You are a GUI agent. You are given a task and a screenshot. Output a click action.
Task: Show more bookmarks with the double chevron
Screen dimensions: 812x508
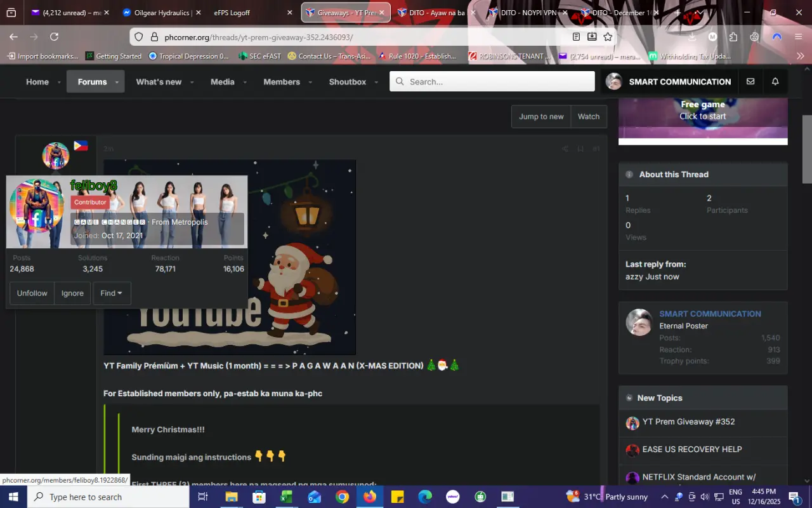tap(800, 56)
